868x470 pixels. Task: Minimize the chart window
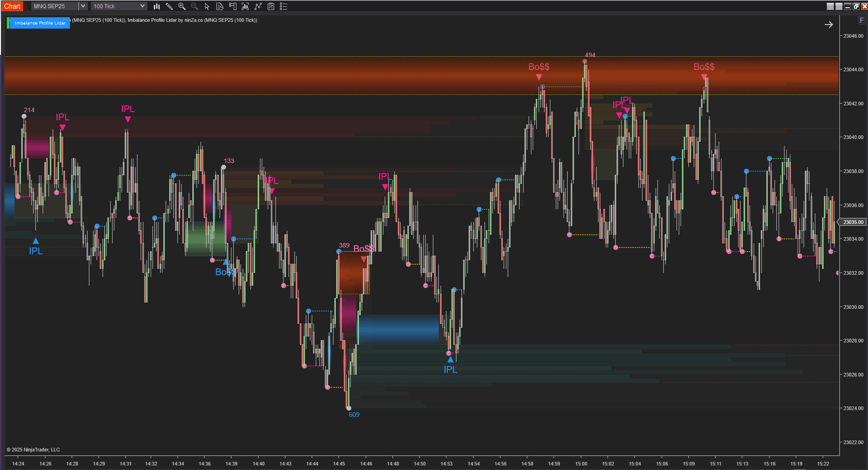[848, 6]
